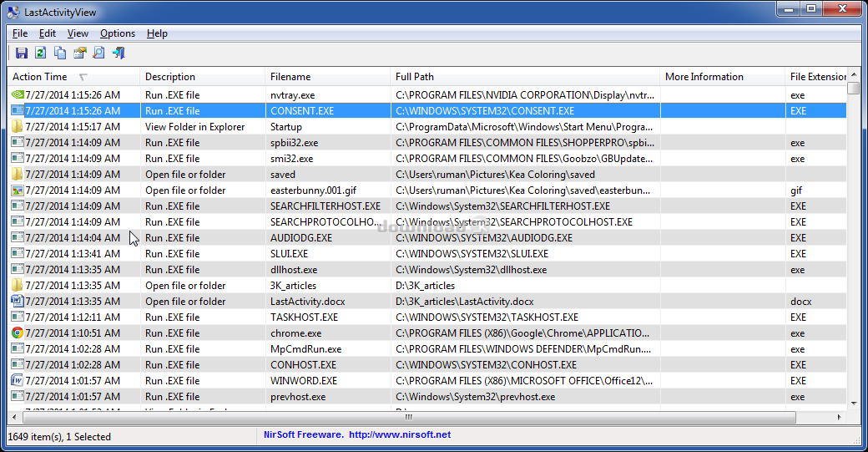
Task: Click the exe icon of spbii32.exe row
Action: click(x=18, y=142)
